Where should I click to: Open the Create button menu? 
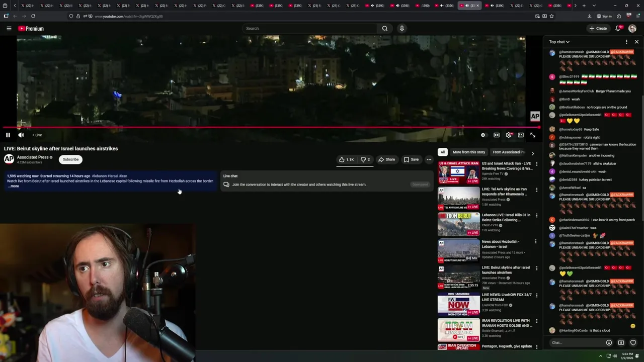pos(598,28)
